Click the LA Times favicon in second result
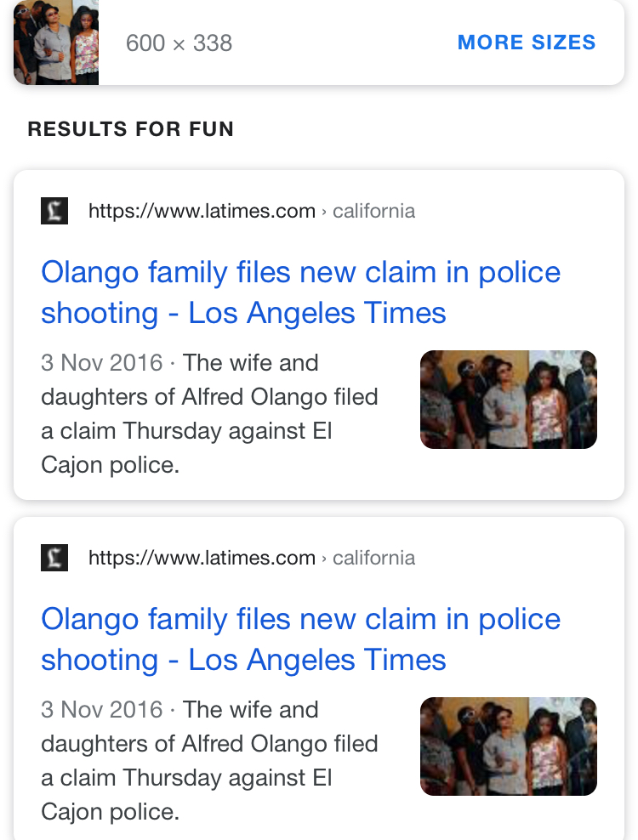This screenshot has width=638, height=840. (x=54, y=558)
